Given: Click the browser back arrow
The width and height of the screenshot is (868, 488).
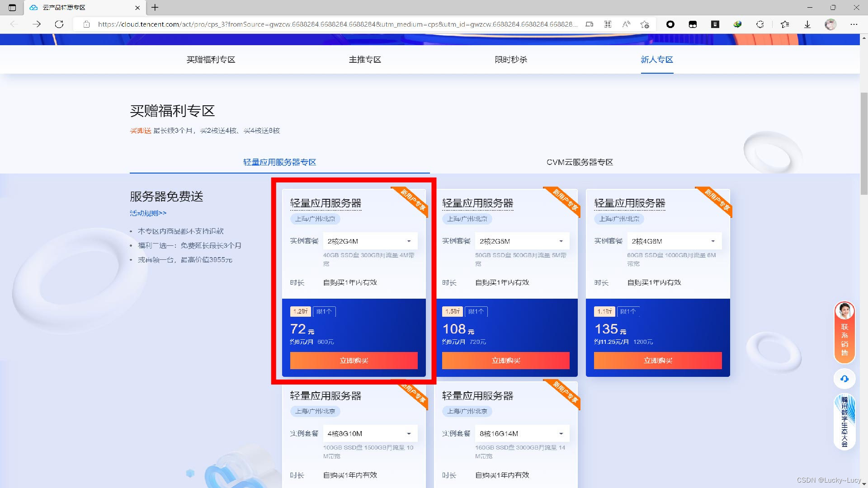Looking at the screenshot, I should click(x=14, y=24).
